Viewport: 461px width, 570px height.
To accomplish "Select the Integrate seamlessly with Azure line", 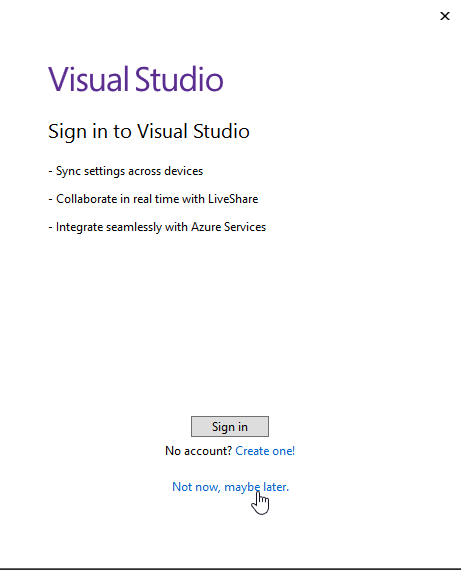I will [157, 227].
